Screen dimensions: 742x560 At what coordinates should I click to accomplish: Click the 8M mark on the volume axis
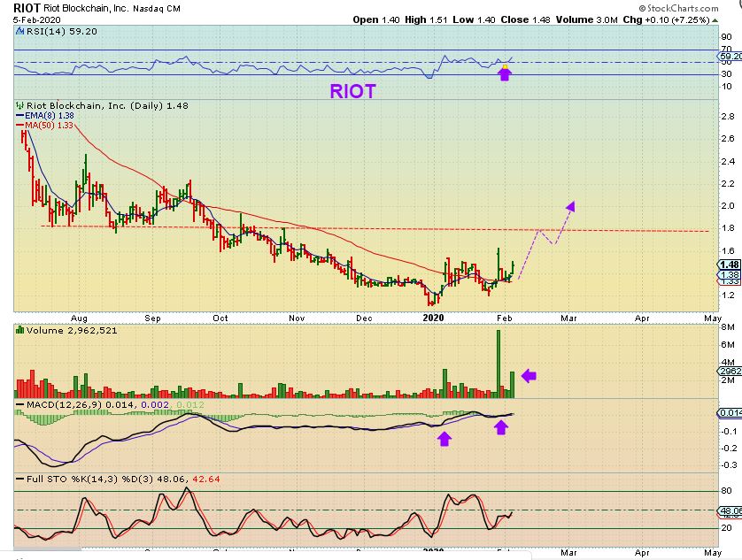(728, 327)
